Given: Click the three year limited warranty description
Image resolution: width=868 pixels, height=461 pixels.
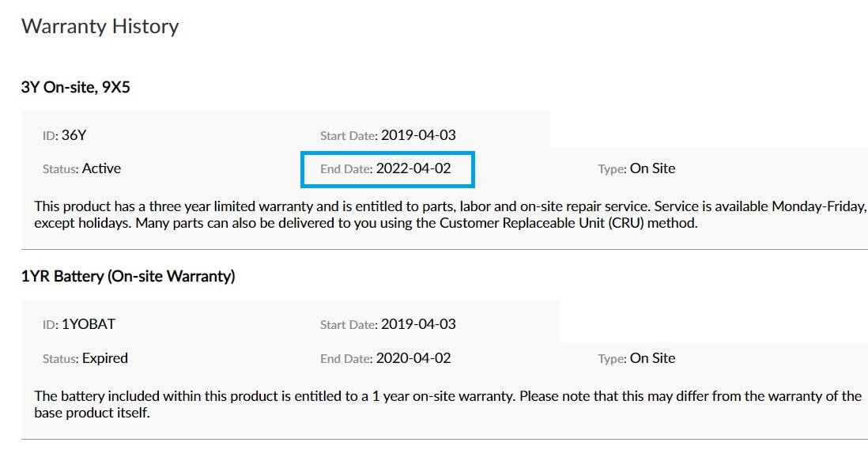Looking at the screenshot, I should pos(450,215).
